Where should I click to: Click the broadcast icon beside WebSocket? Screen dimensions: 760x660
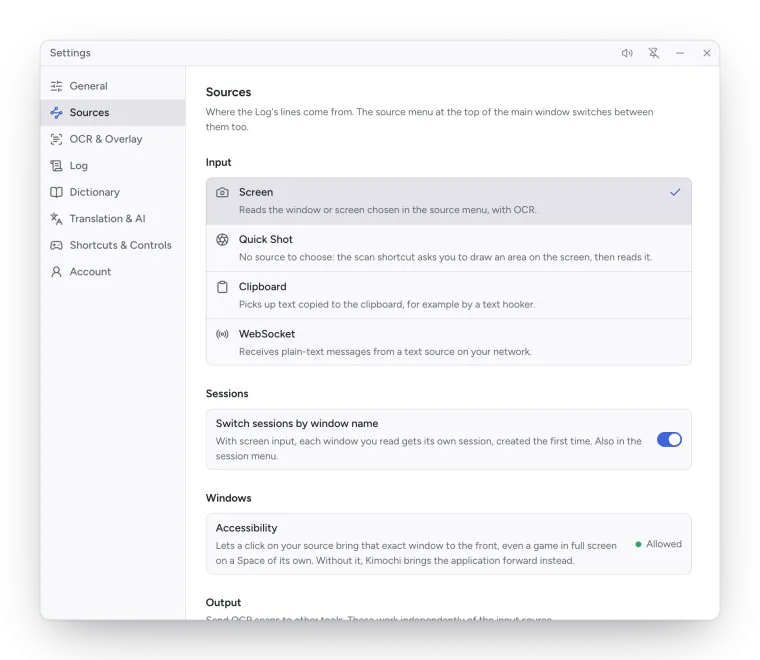(x=222, y=334)
